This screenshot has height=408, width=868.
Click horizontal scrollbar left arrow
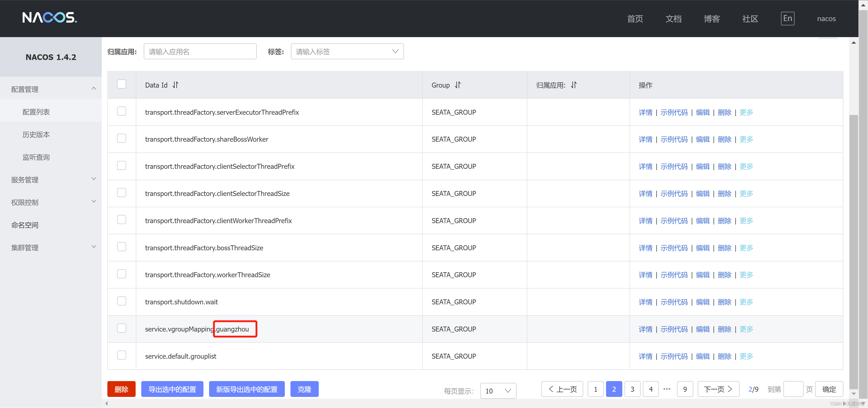pos(106,403)
